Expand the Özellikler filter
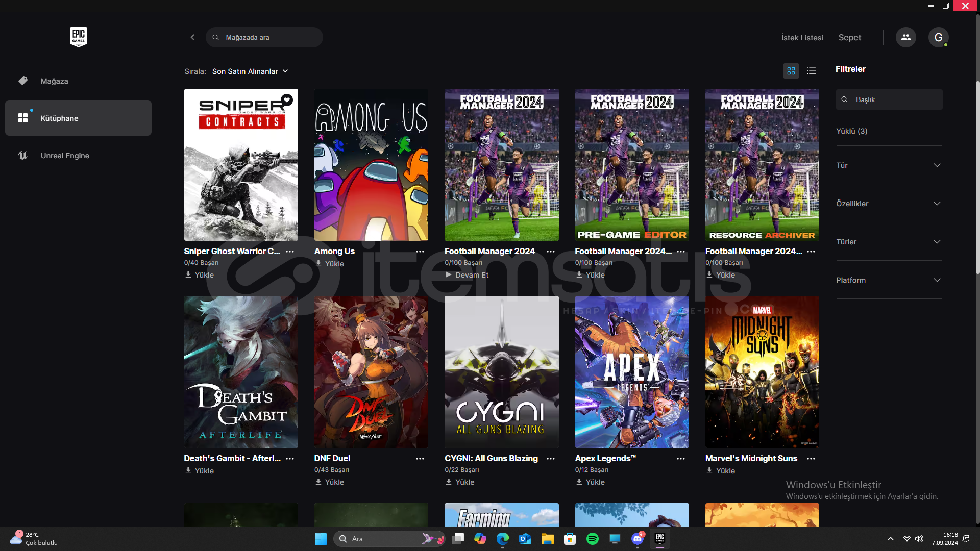Image resolution: width=980 pixels, height=551 pixels. (x=889, y=204)
